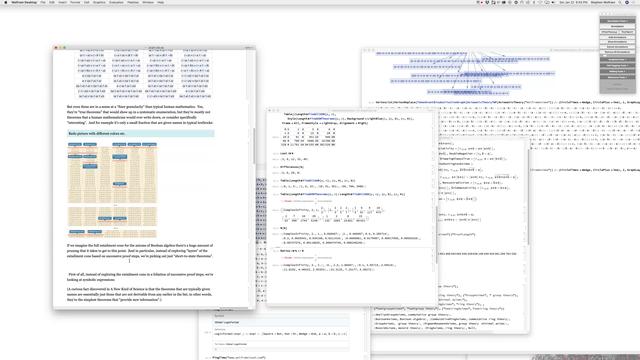This screenshot has width=640, height=360.
Task: Click the Stephen Wolfram user name in menu bar
Action: pyautogui.click(x=604, y=2)
